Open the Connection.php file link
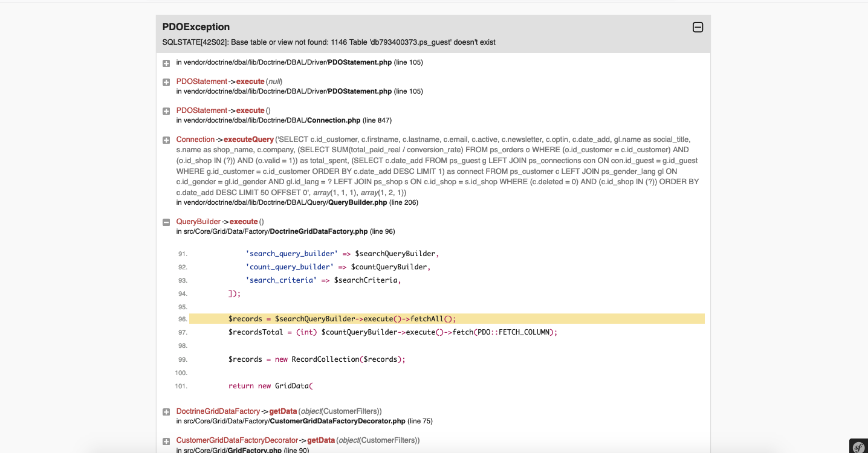This screenshot has width=868, height=453. point(334,120)
